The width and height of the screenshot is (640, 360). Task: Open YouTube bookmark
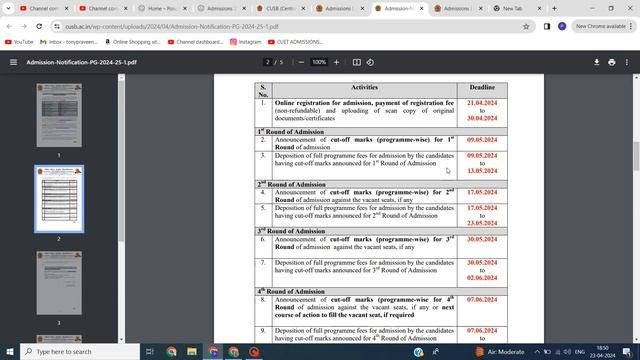point(19,42)
